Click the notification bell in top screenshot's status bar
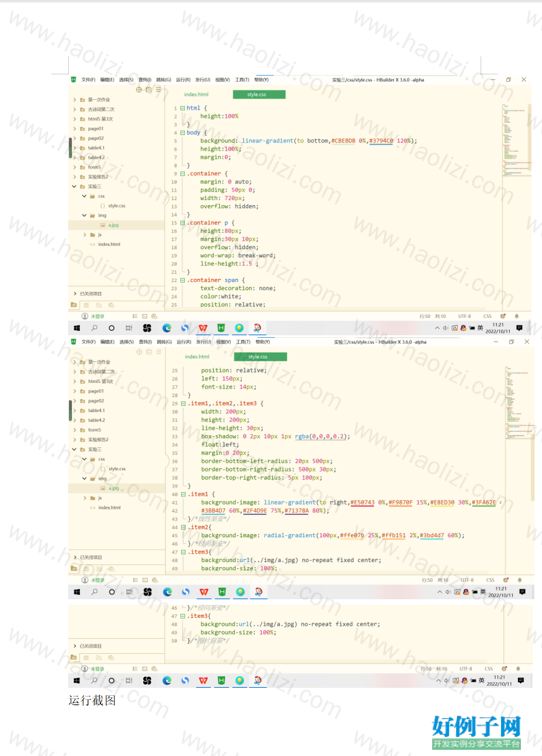This screenshot has width=542, height=756. pos(516,317)
